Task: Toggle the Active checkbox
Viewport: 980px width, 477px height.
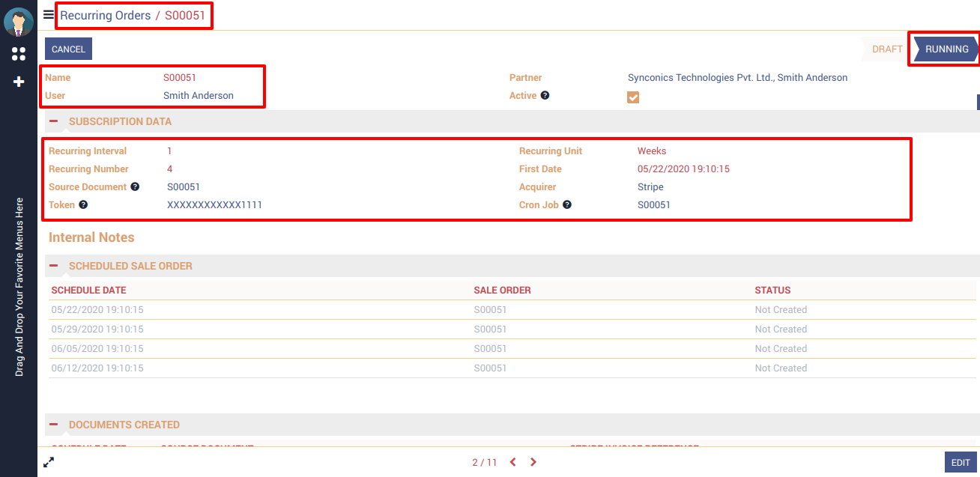Action: coord(633,97)
